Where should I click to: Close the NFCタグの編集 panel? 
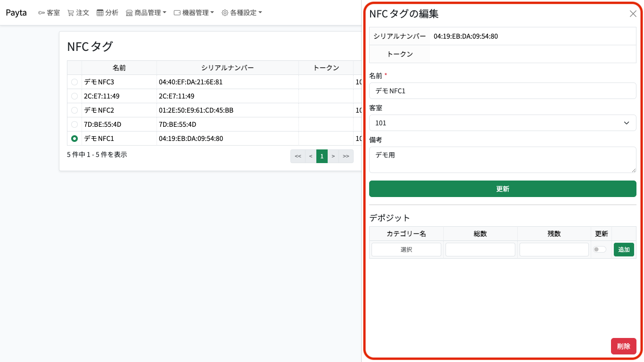pos(633,14)
